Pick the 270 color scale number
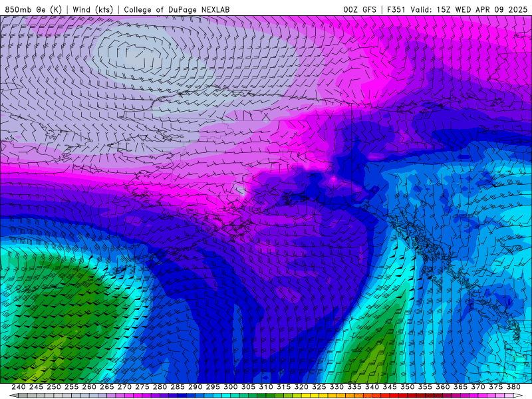The image size is (532, 399). click(x=124, y=387)
